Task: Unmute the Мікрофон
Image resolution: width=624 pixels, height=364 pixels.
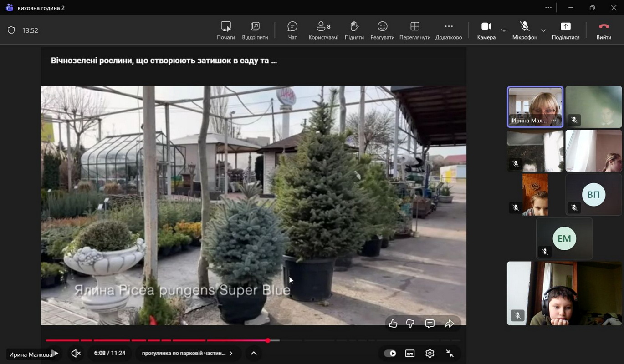Action: pos(524,30)
